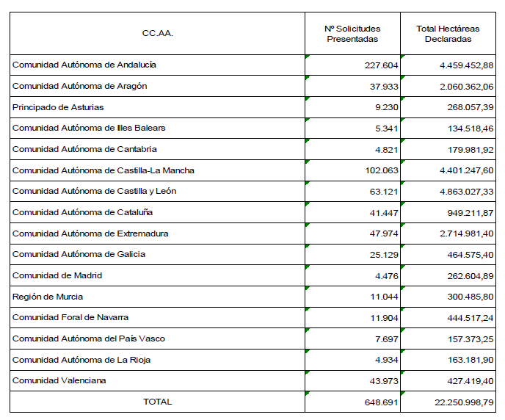
Task: Select the Castilla y León row label
Action: click(94, 191)
